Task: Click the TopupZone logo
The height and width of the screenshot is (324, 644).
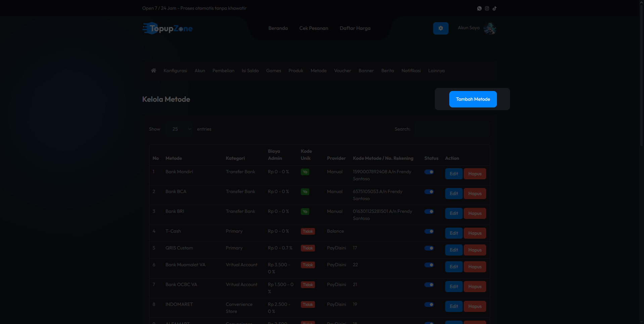Action: tap(168, 29)
